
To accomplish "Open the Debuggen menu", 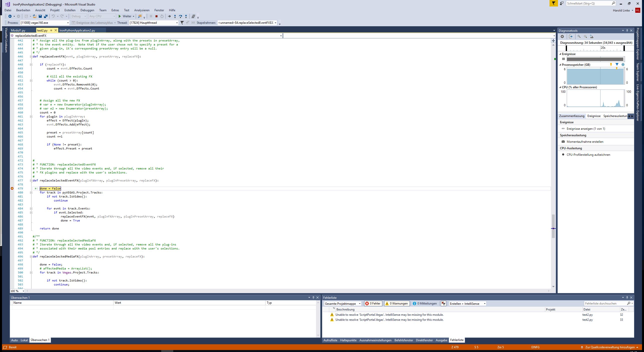I will point(87,10).
